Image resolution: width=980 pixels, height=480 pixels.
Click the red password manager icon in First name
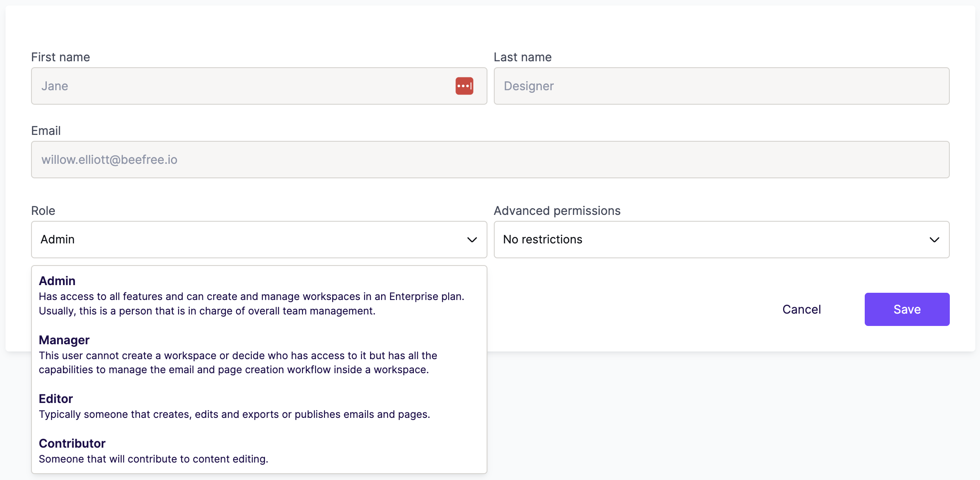point(464,86)
